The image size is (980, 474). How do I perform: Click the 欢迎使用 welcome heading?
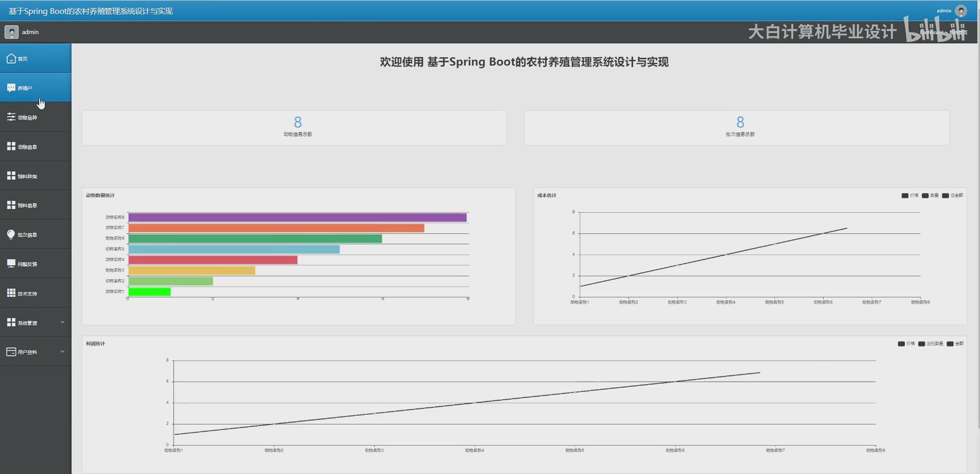coord(524,62)
